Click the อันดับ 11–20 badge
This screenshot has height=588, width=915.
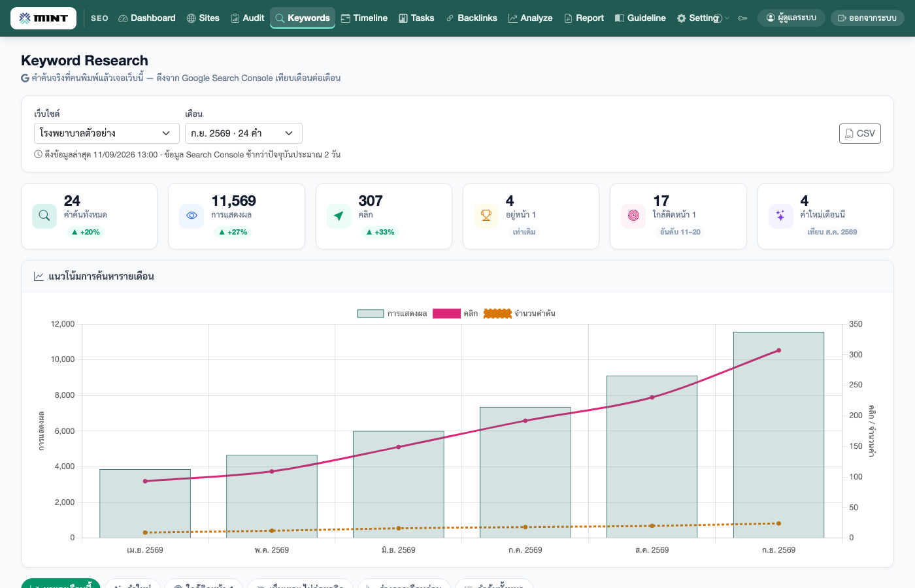pos(680,232)
